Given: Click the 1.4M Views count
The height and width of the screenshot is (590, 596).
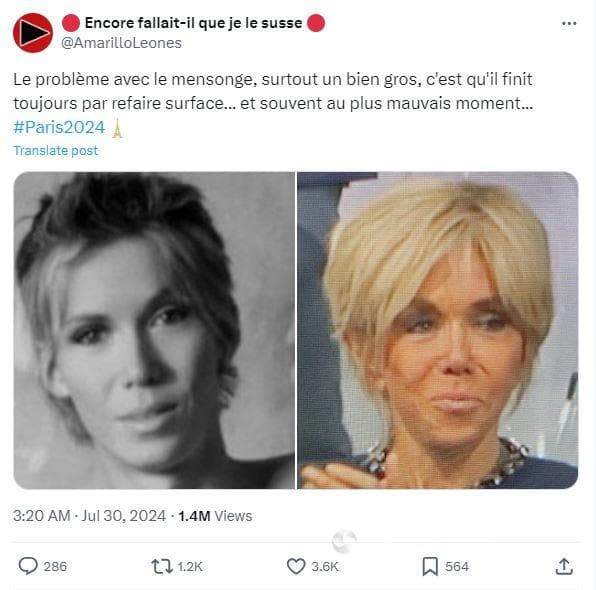Looking at the screenshot, I should [215, 516].
